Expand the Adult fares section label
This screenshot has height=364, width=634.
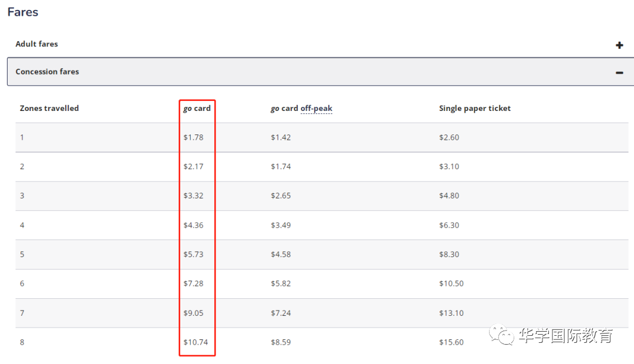coord(36,44)
